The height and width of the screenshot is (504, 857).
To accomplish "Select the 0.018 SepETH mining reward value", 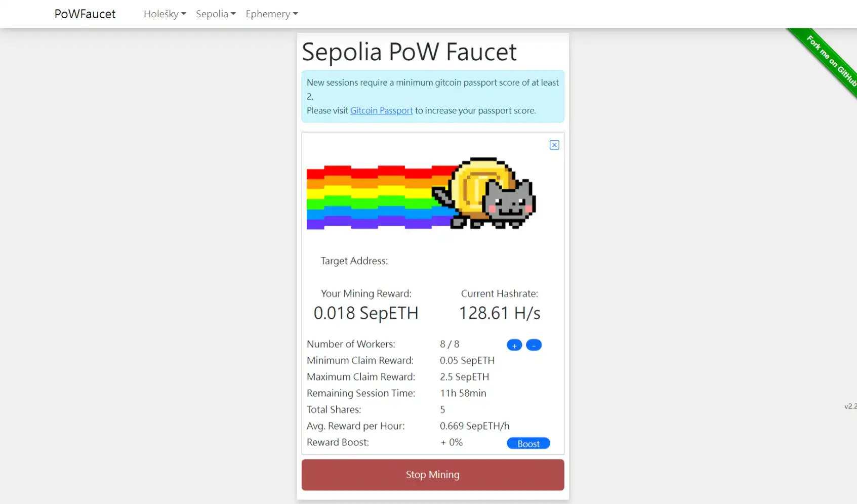I will pos(366,313).
